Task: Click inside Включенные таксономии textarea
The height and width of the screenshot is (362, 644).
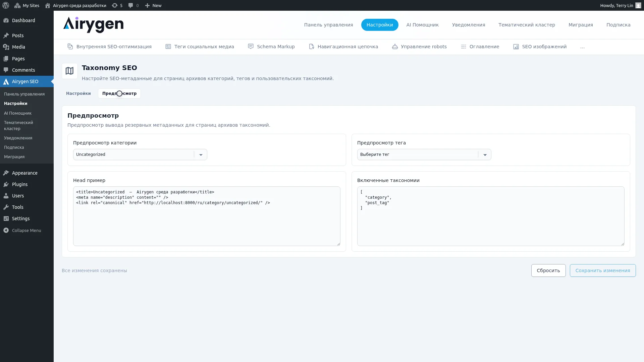Action: click(x=491, y=216)
